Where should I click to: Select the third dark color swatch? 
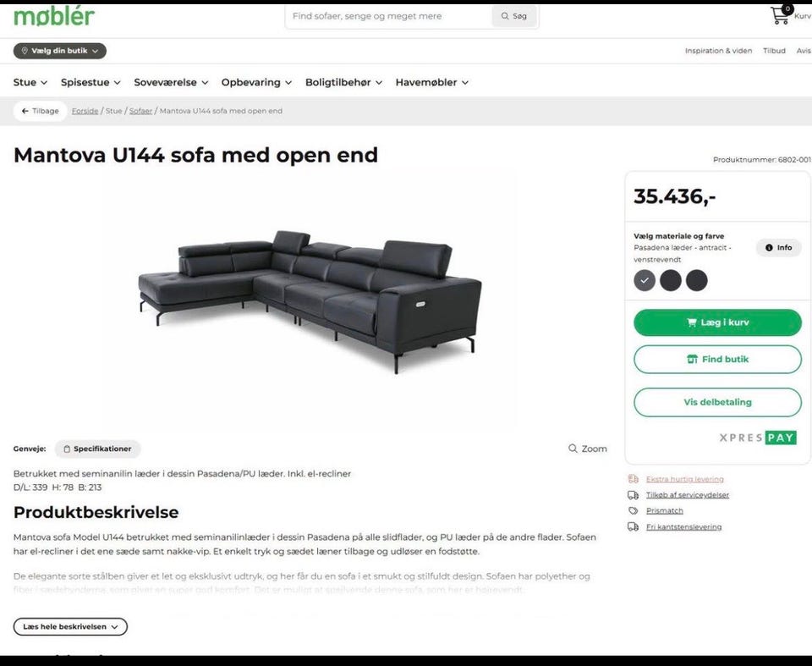pyautogui.click(x=696, y=280)
